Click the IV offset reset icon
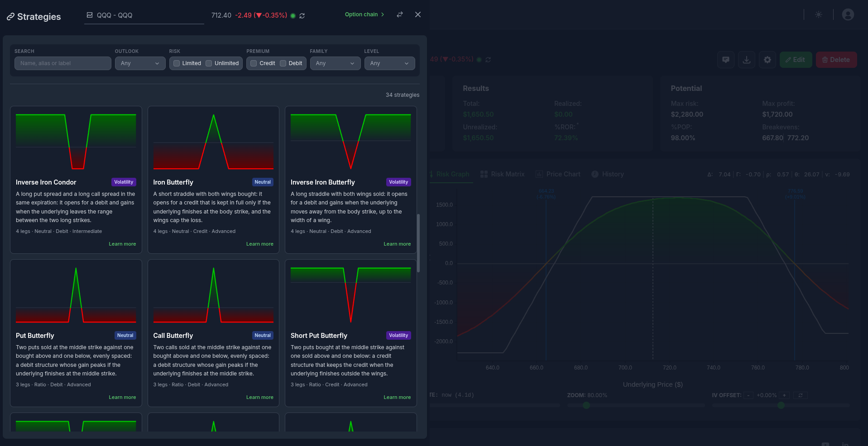The image size is (868, 446). [801, 395]
